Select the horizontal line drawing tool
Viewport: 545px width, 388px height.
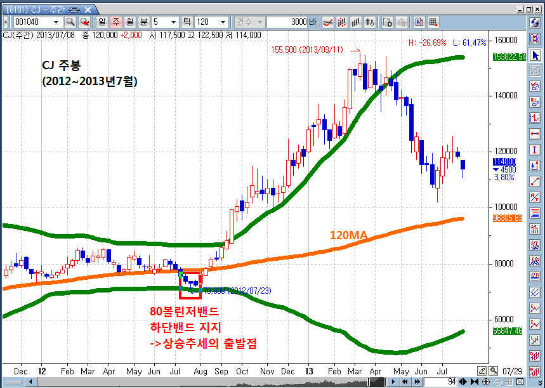coord(535,134)
